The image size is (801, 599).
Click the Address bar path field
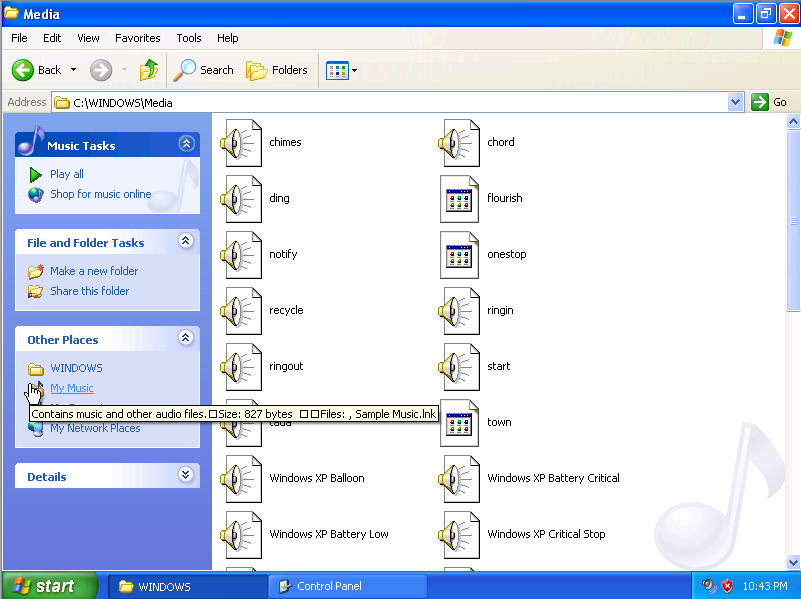tap(391, 103)
